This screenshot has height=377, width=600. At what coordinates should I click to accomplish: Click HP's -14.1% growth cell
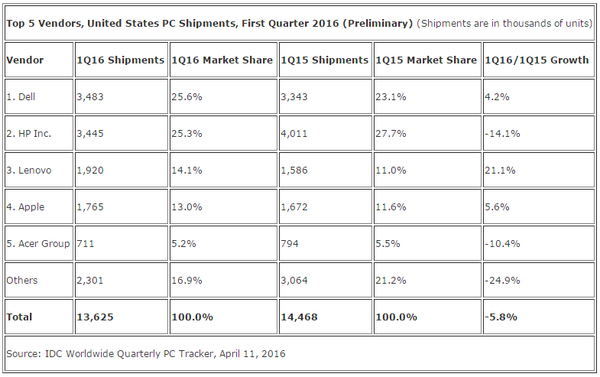(x=539, y=133)
